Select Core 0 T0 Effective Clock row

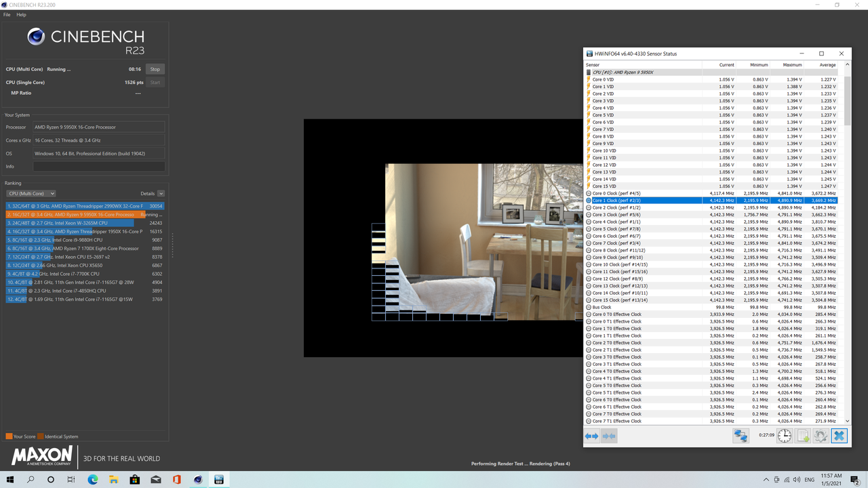point(711,314)
